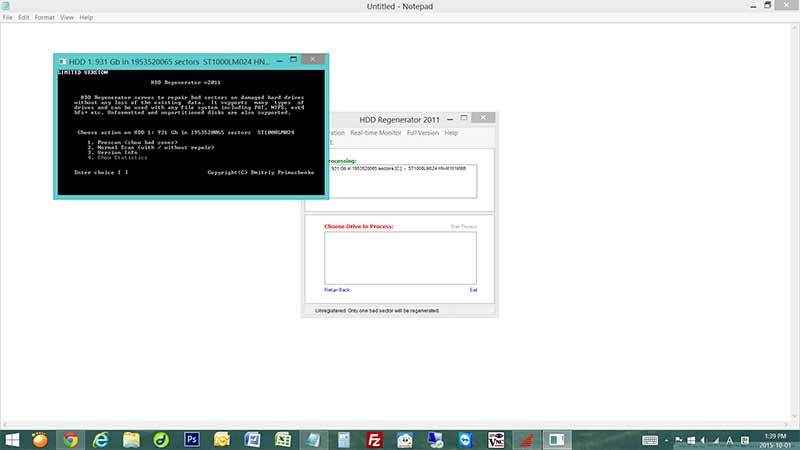Screen dimensions: 800x450
Task: Open Notepad Help menu
Action: tap(86, 17)
